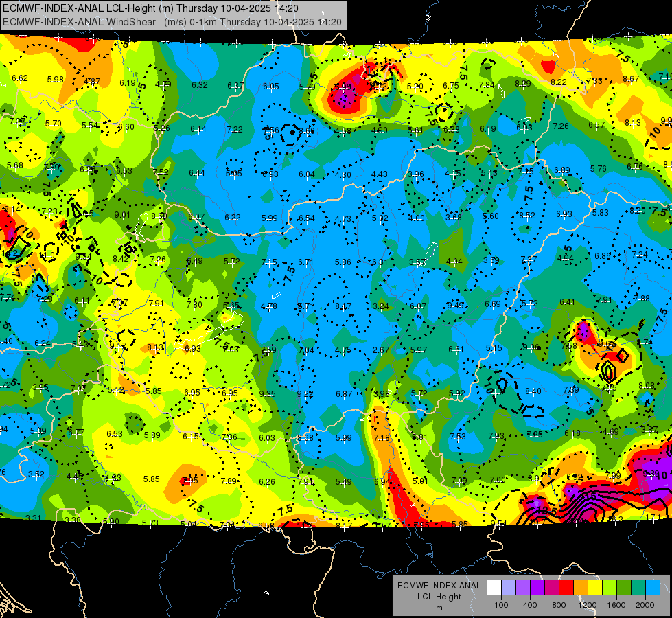This screenshot has height=618, width=672.
Task: Click the legend tick label 800
Action: coord(559,605)
